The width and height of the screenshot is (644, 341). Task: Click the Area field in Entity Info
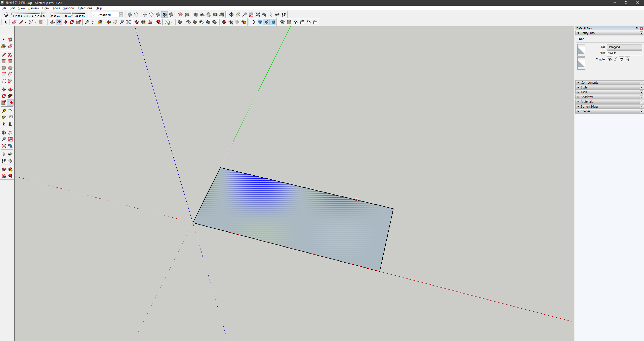pos(624,53)
